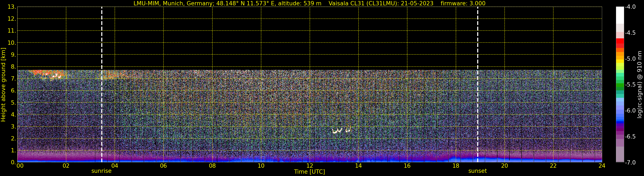
Task: Click the 'sunrise' label below the axis
Action: [101, 171]
